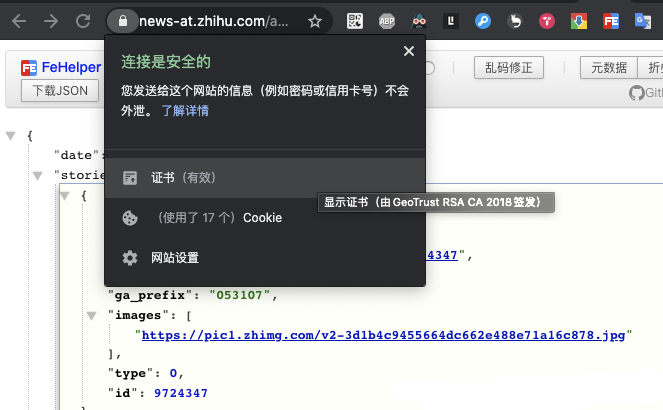Open the Adblock Plus extension
This screenshot has width=663, height=410.
[x=387, y=21]
